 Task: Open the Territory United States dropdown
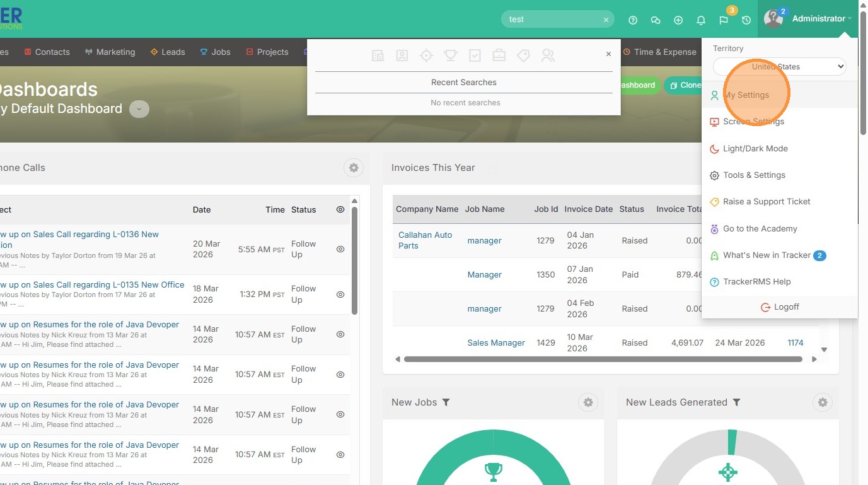click(780, 66)
